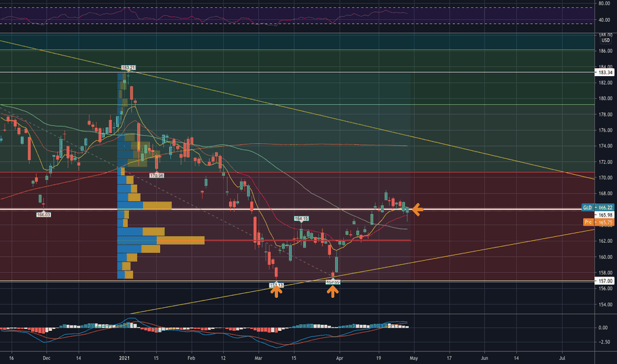Screen dimensions: 617x364
Task: Click the 154.00 price axis label
Action: point(605,304)
